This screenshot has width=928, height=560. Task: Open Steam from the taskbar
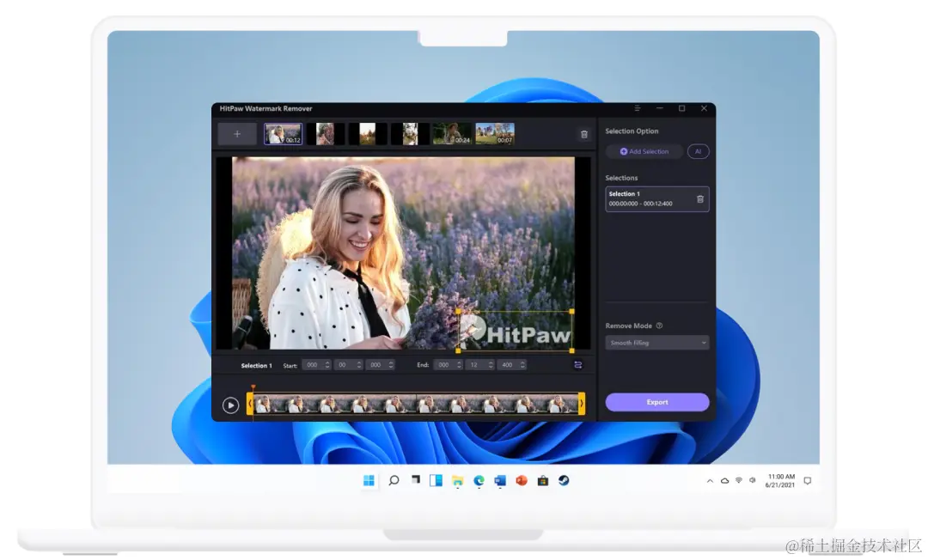[564, 481]
